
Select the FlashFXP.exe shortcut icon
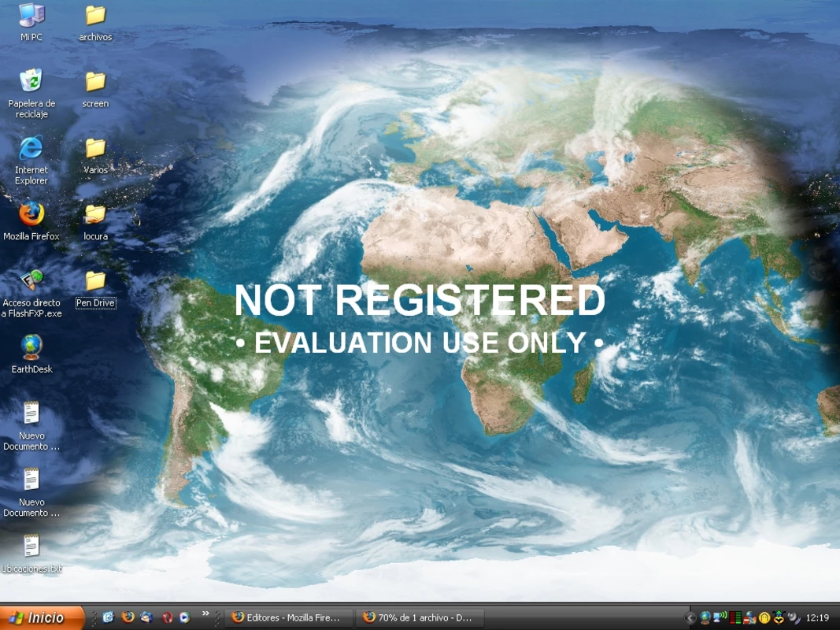[31, 292]
